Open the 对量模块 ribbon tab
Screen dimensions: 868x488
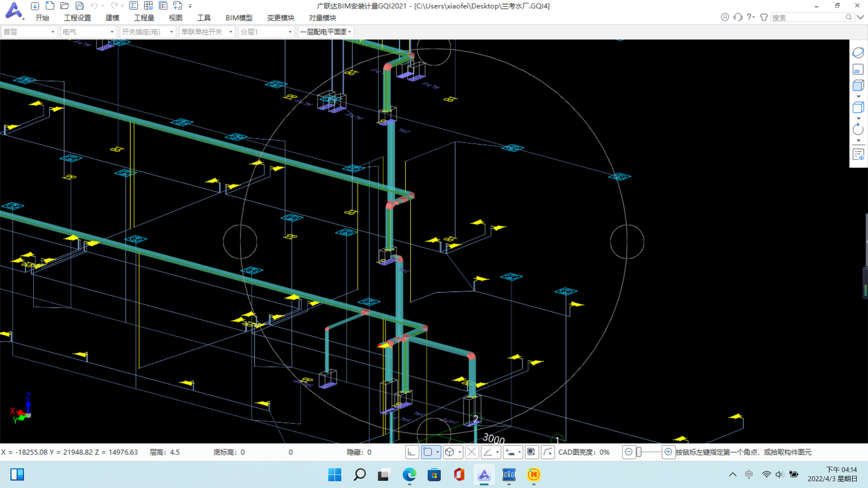click(x=322, y=18)
